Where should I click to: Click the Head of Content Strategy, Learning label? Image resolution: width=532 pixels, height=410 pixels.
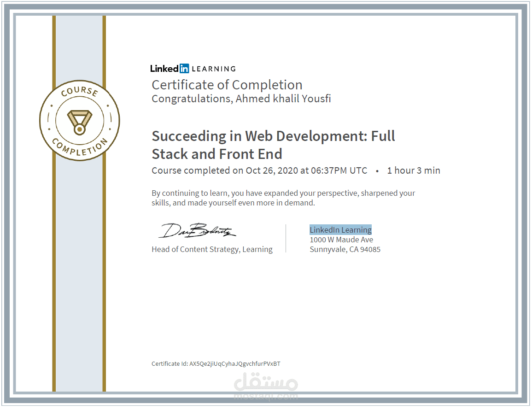pos(212,249)
